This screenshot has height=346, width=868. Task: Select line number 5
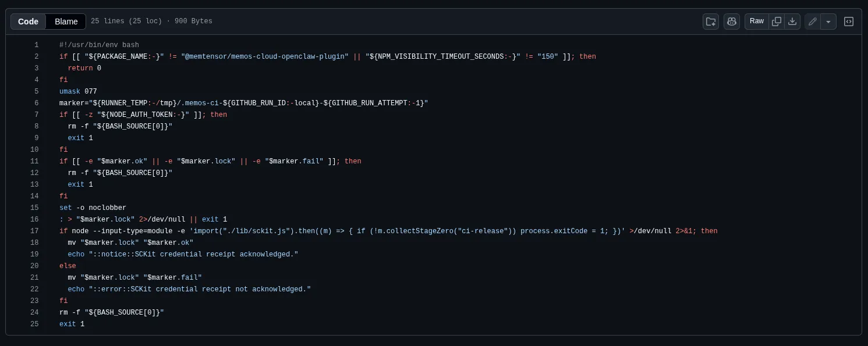[x=37, y=91]
